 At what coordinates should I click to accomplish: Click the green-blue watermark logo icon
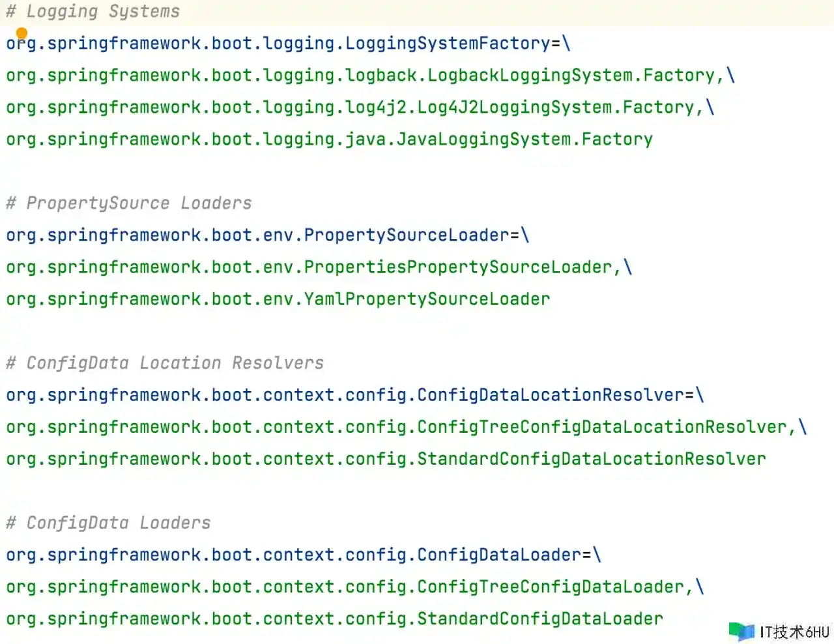click(x=741, y=631)
